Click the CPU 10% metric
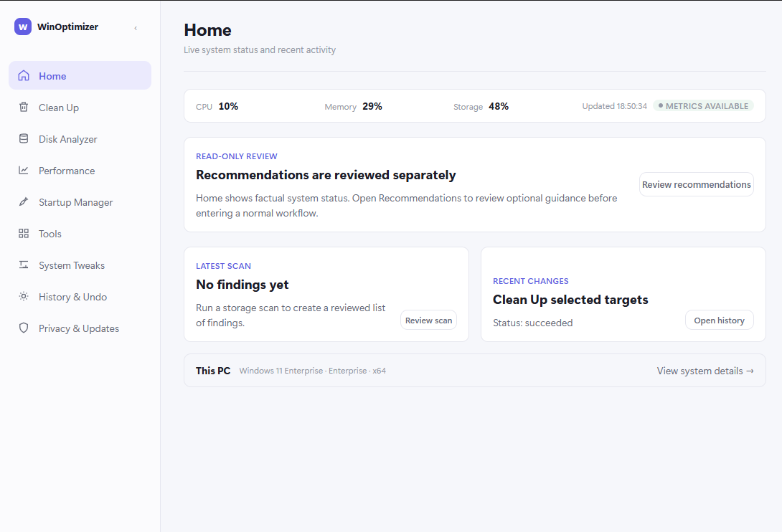Image resolution: width=782 pixels, height=532 pixels. [217, 106]
